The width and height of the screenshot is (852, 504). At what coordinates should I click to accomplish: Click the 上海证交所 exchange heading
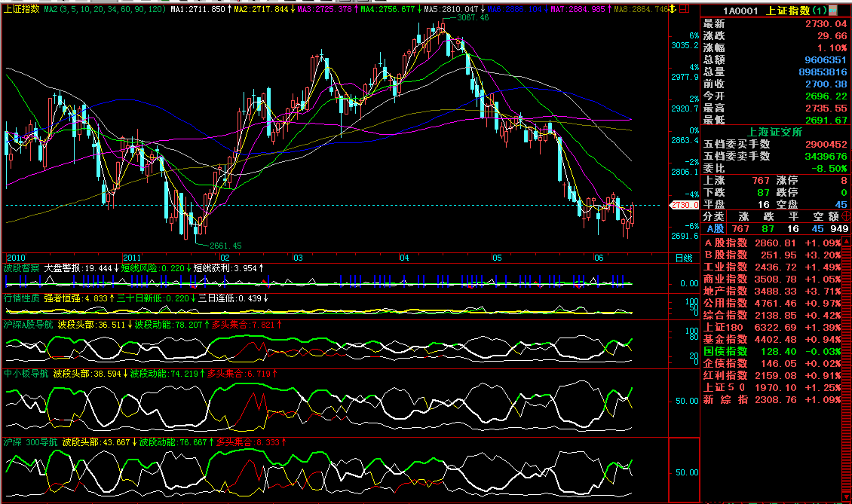pyautogui.click(x=775, y=132)
